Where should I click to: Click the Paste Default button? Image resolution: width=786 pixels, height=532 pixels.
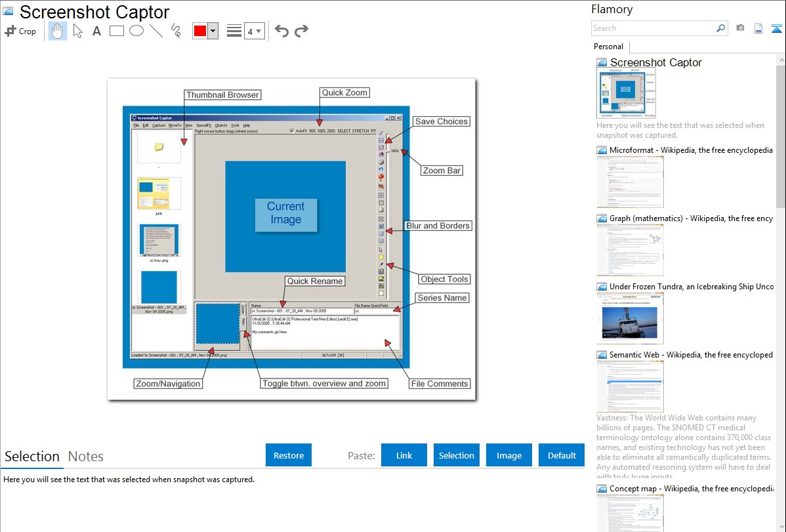(x=562, y=455)
